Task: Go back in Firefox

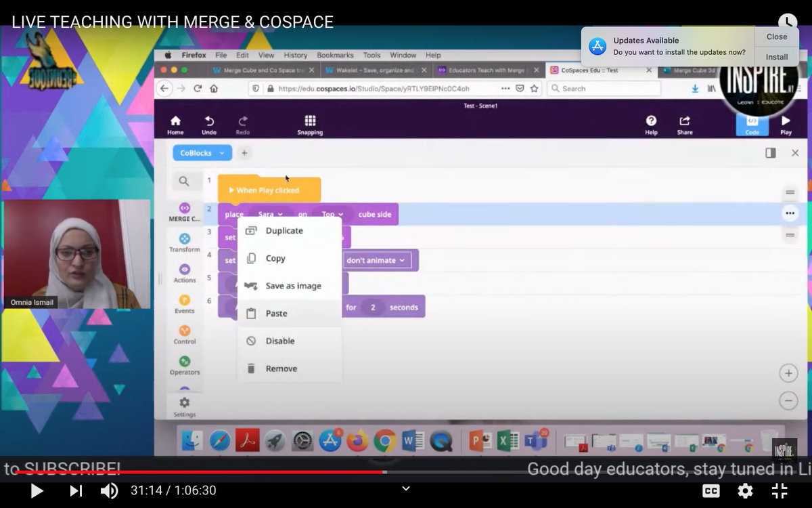Action: point(164,88)
